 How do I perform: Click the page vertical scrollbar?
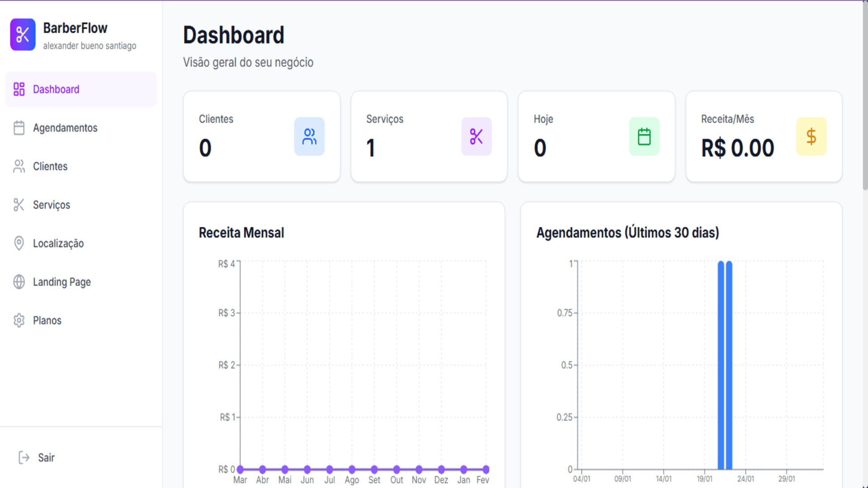865,95
